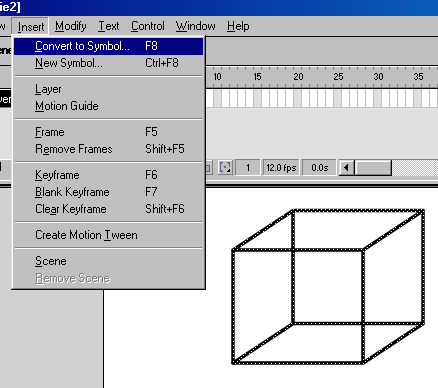Click the 12.0 fps frame rate field
Viewport: 438px width, 388px height.
pyautogui.click(x=281, y=168)
